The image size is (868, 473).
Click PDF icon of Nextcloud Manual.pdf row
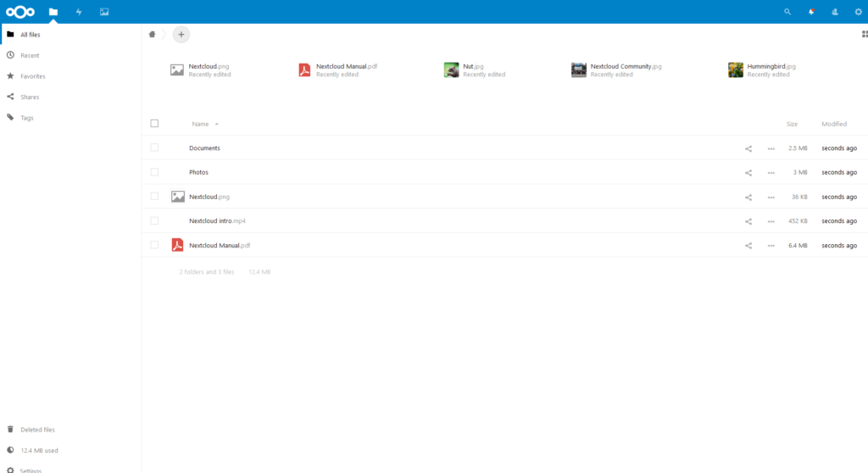[x=177, y=245]
